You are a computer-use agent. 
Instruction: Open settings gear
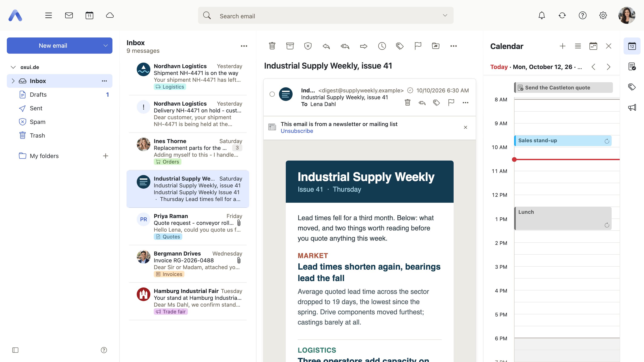(x=603, y=16)
